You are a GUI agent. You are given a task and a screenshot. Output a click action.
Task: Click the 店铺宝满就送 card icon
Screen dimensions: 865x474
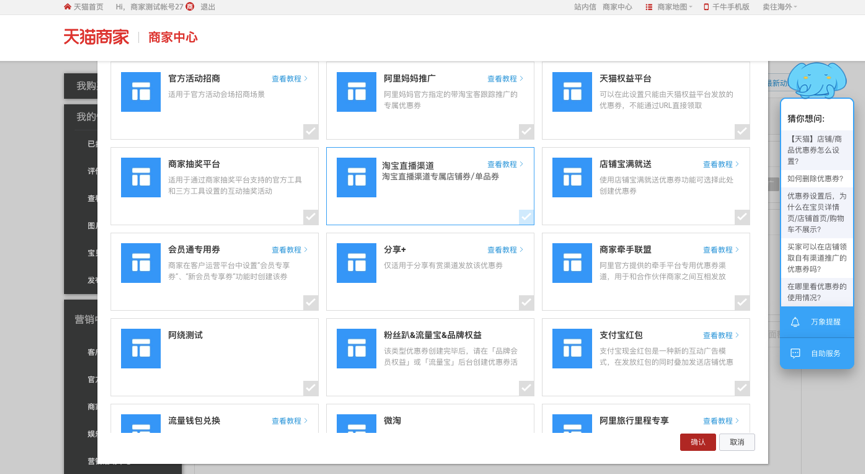pyautogui.click(x=572, y=177)
